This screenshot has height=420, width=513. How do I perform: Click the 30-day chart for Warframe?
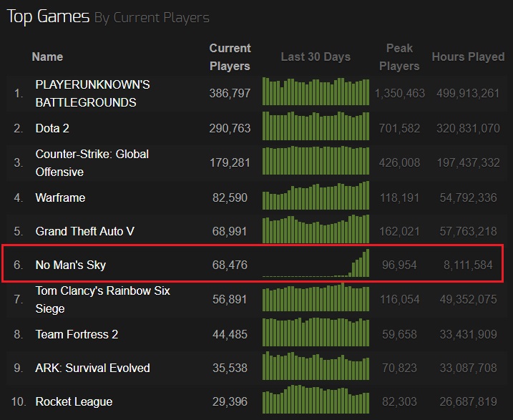tap(316, 195)
